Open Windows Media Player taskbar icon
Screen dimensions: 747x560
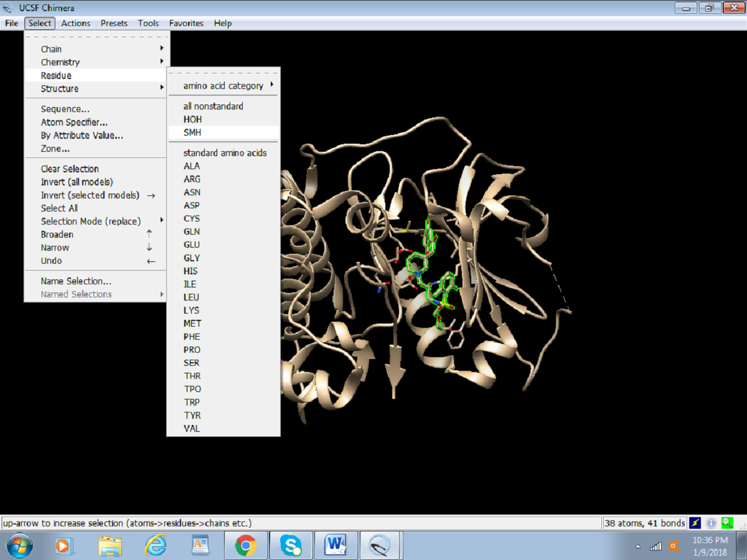pyautogui.click(x=63, y=546)
